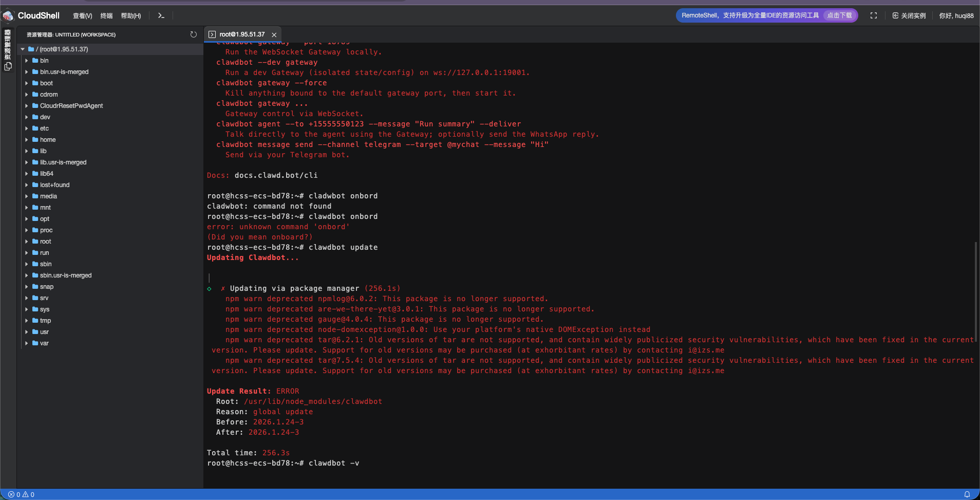The height and width of the screenshot is (500, 980).
Task: Expand the proc folder arrow
Action: (27, 230)
